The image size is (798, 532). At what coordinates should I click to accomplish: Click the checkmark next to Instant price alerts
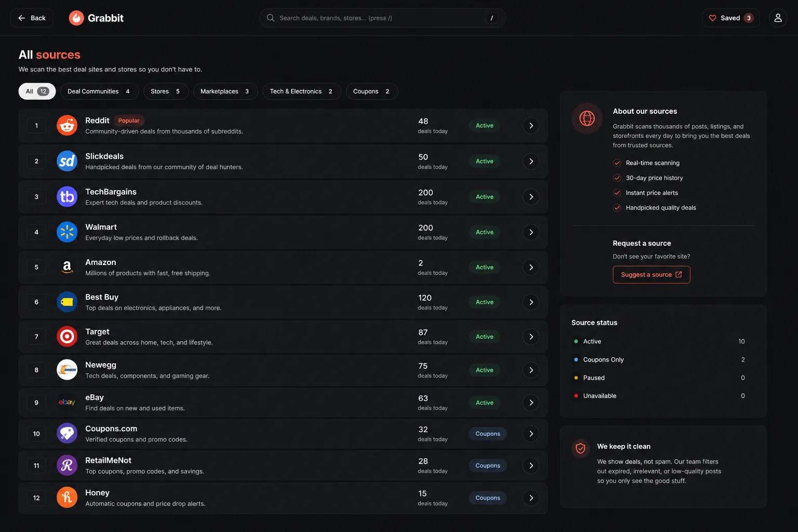click(617, 193)
